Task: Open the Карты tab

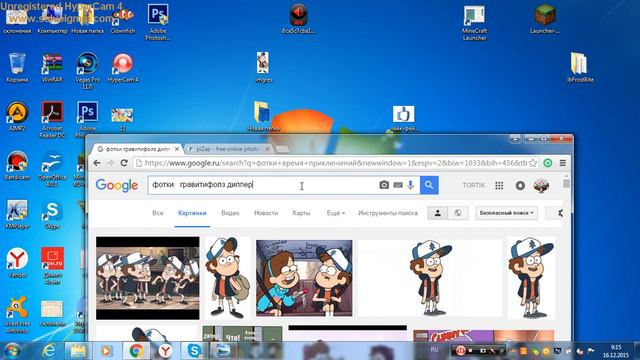Action: 301,213
